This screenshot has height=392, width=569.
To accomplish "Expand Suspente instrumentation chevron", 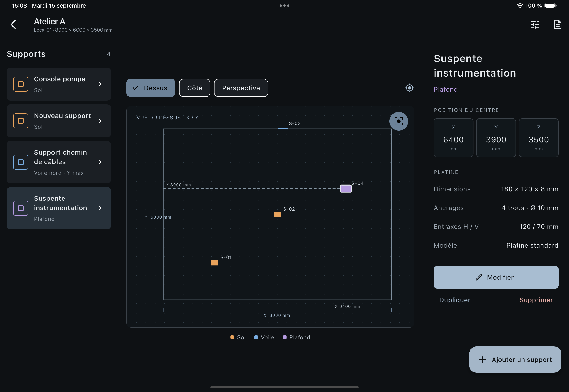I will click(x=100, y=208).
